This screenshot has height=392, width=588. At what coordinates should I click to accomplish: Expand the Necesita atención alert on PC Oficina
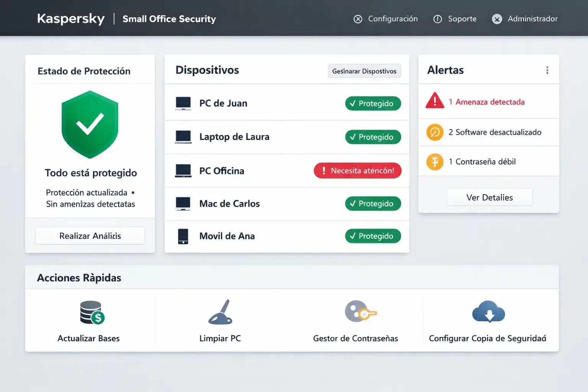(357, 170)
